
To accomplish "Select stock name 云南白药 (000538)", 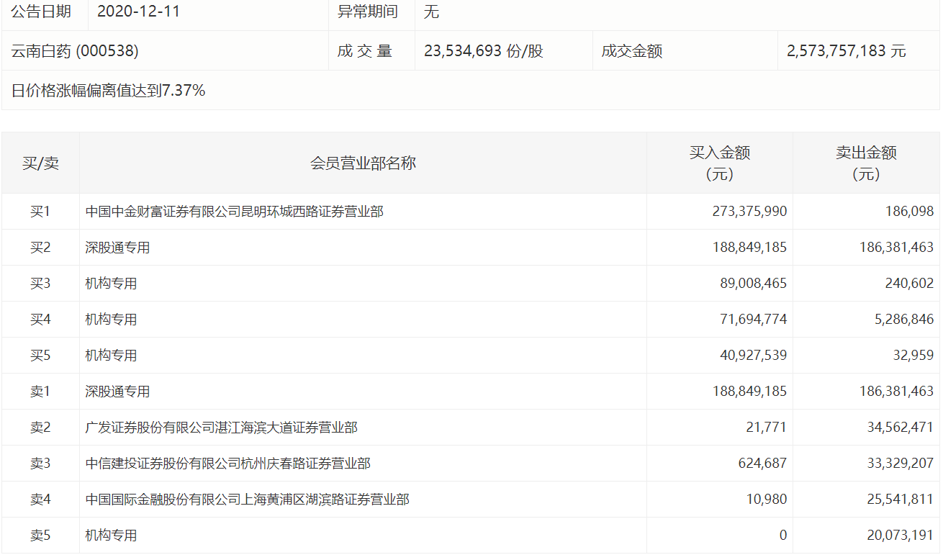I will tap(75, 51).
